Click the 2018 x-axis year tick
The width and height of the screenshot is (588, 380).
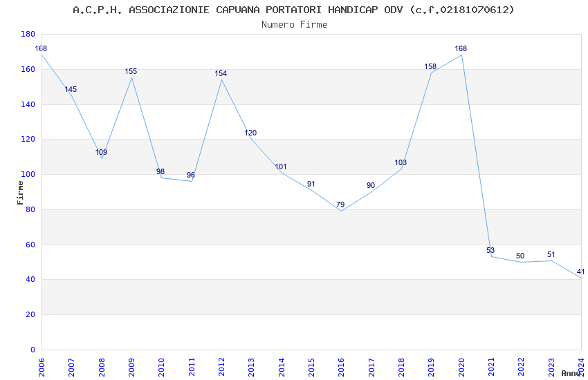(401, 367)
